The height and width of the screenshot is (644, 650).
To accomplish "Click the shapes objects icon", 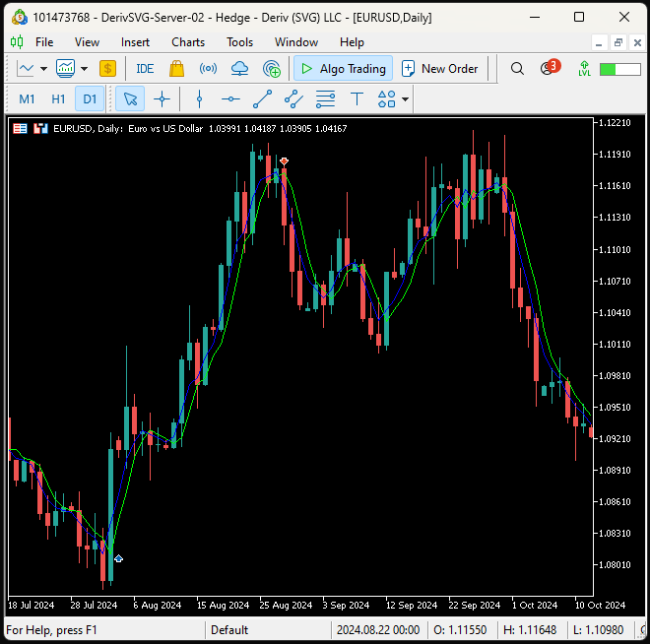I will (x=386, y=99).
